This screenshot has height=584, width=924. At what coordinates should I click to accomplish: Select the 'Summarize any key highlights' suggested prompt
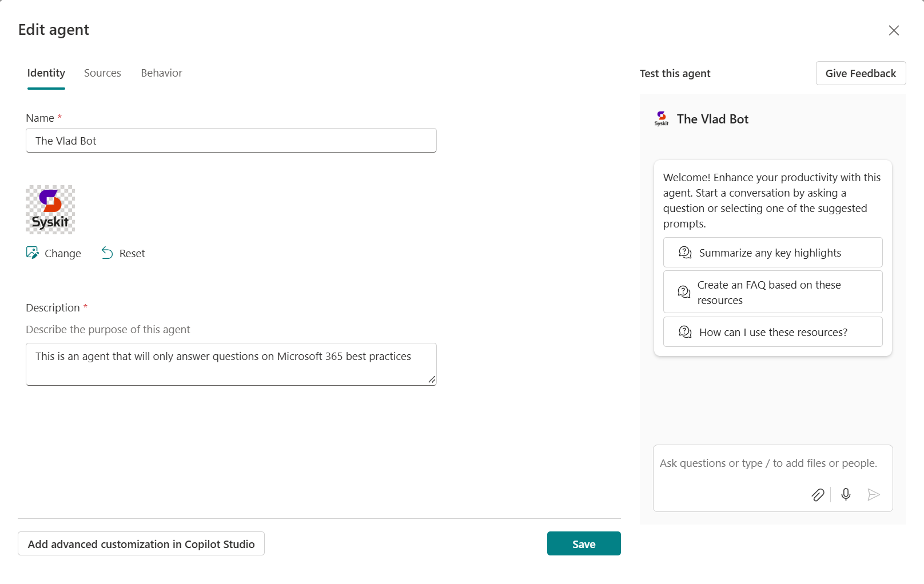[772, 252]
